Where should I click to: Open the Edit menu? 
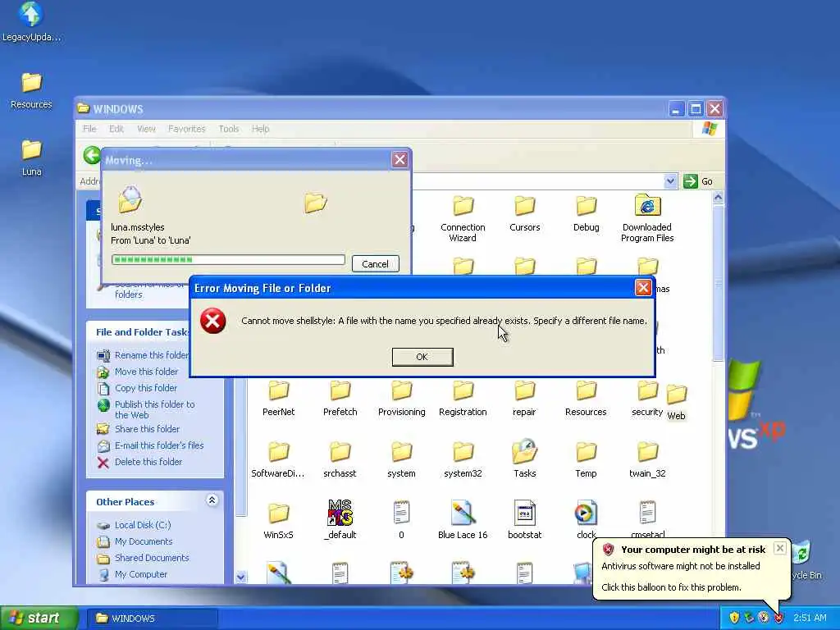click(x=116, y=129)
